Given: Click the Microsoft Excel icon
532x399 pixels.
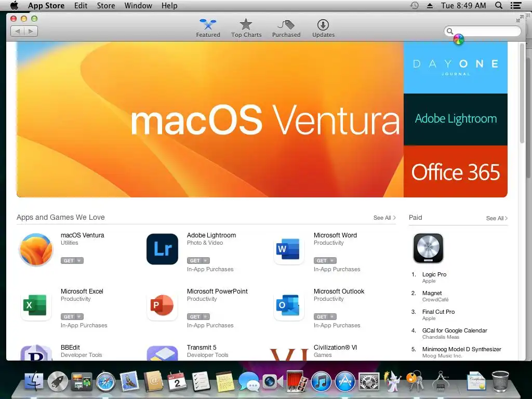Looking at the screenshot, I should [36, 305].
